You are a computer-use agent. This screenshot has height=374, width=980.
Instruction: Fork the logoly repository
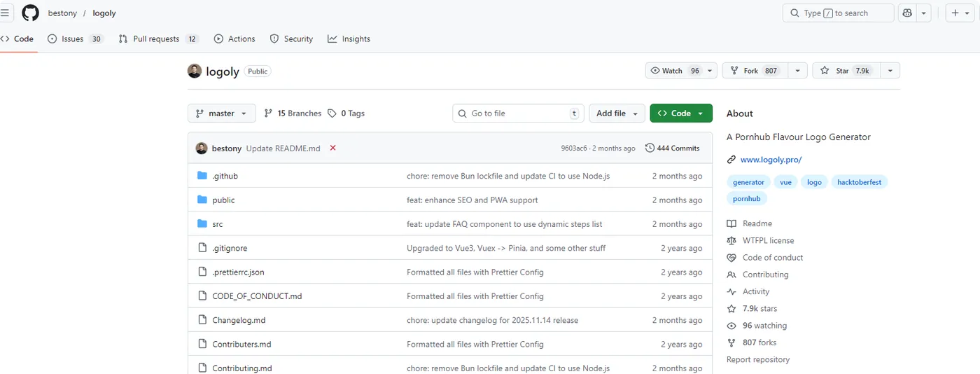[753, 71]
